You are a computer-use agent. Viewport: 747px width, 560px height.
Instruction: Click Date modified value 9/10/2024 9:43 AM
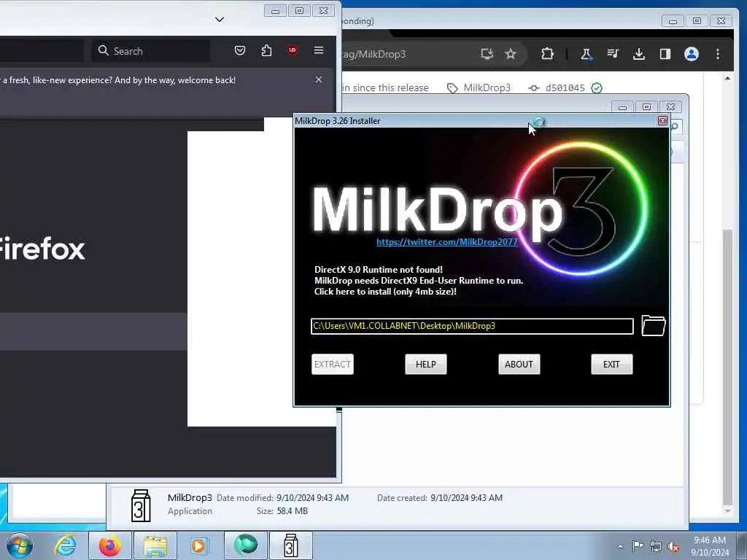coord(312,497)
